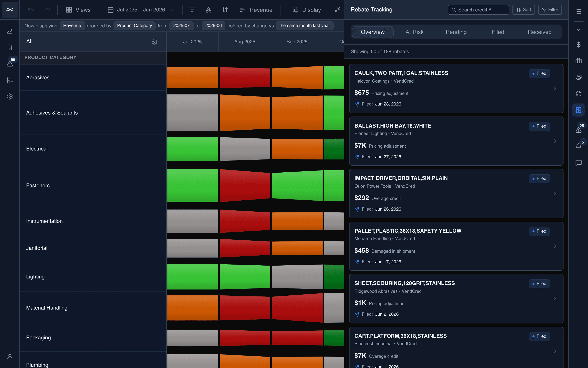The height and width of the screenshot is (368, 588).
Task: Open the handshake icon in right sidebar
Action: (x=579, y=77)
